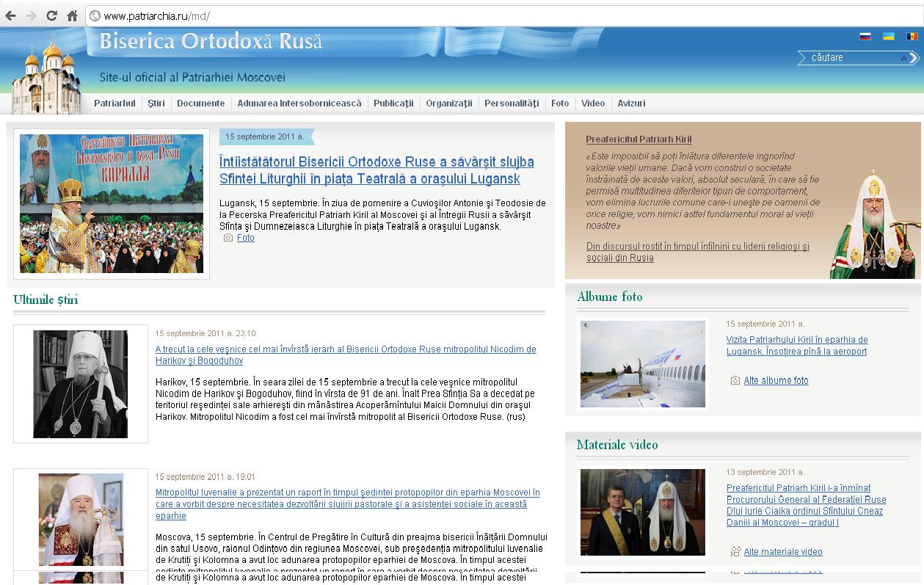The image size is (924, 585).
Task: Open Personalități in the navigation bar
Action: (512, 103)
